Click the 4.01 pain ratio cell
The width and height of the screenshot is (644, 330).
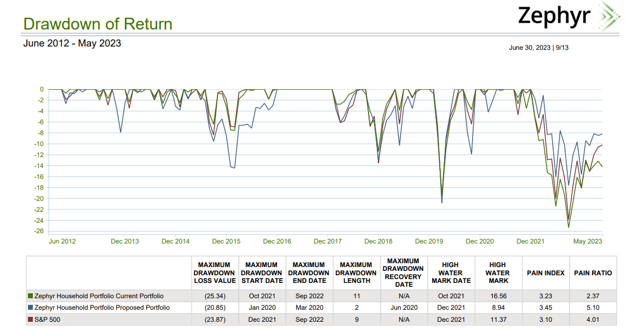593,320
